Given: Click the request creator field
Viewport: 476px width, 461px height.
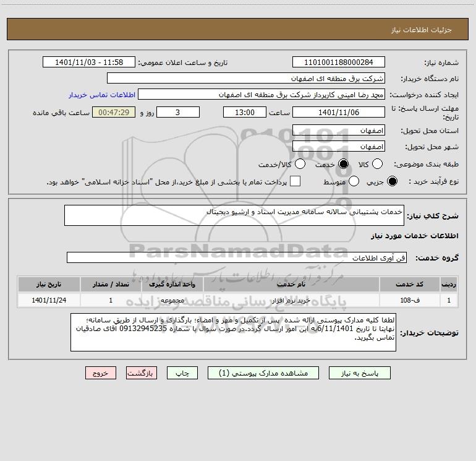Looking at the screenshot, I should pyautogui.click(x=261, y=95).
